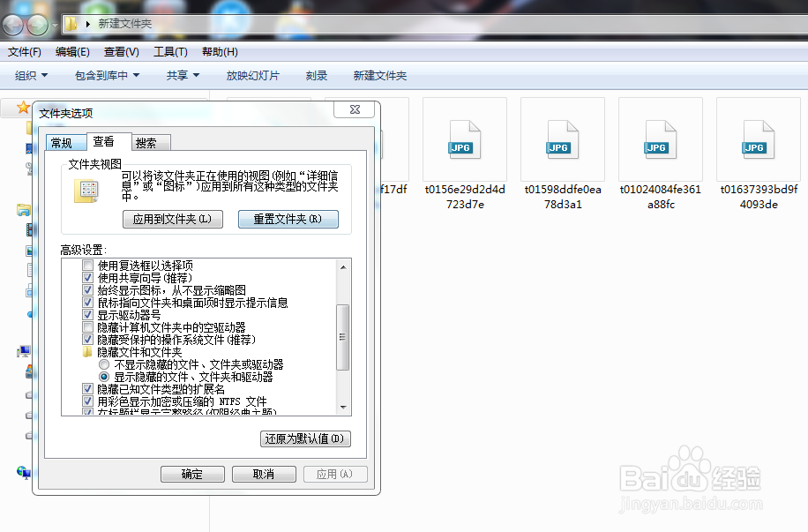
Task: Select the JPG file t01598ddfe0ea78d3a1
Action: tap(561, 141)
